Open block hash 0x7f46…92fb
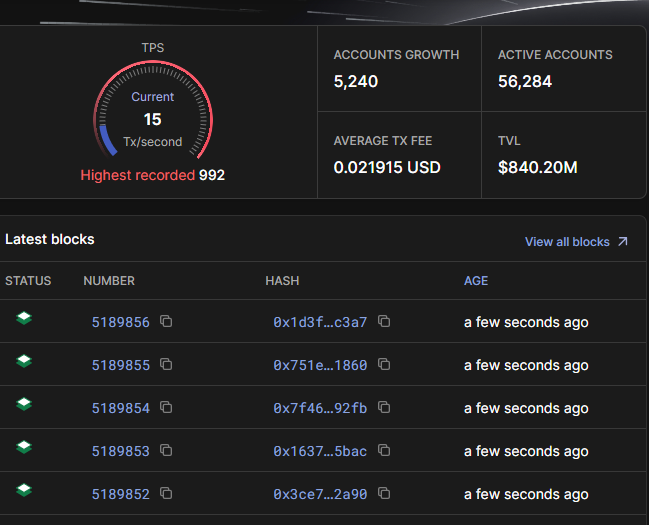 pyautogui.click(x=319, y=408)
